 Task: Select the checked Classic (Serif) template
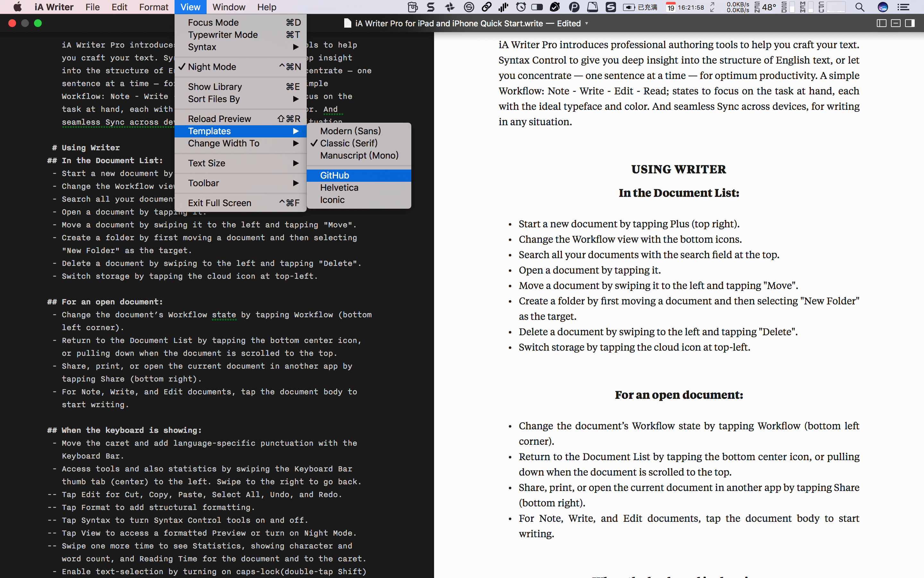[x=359, y=143]
